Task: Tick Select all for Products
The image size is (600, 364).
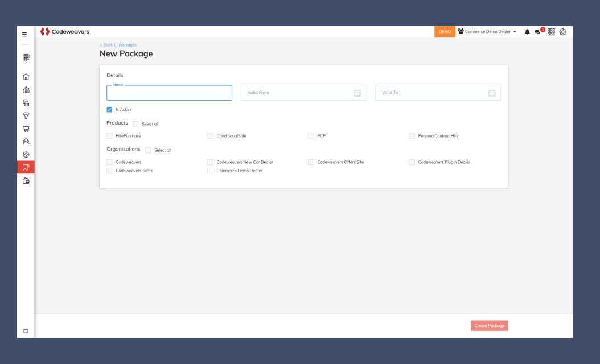Action: 135,124
